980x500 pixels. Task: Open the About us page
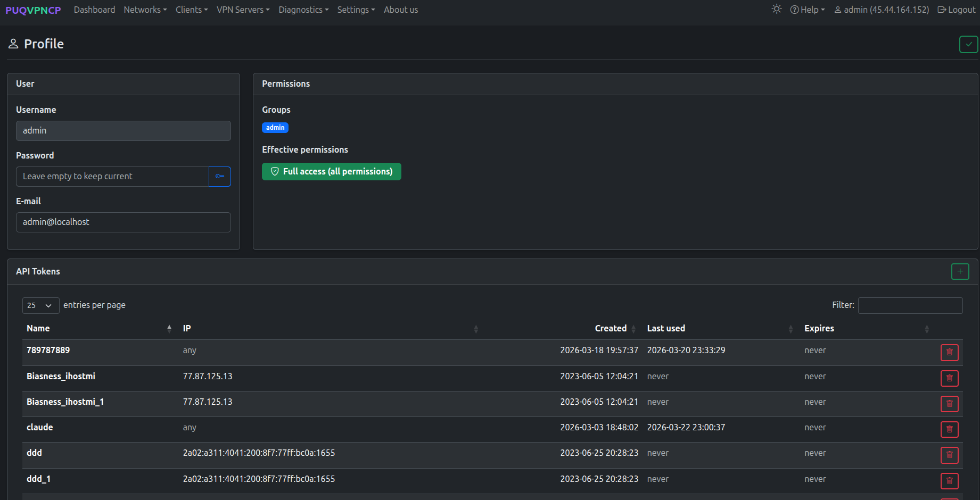pyautogui.click(x=400, y=10)
